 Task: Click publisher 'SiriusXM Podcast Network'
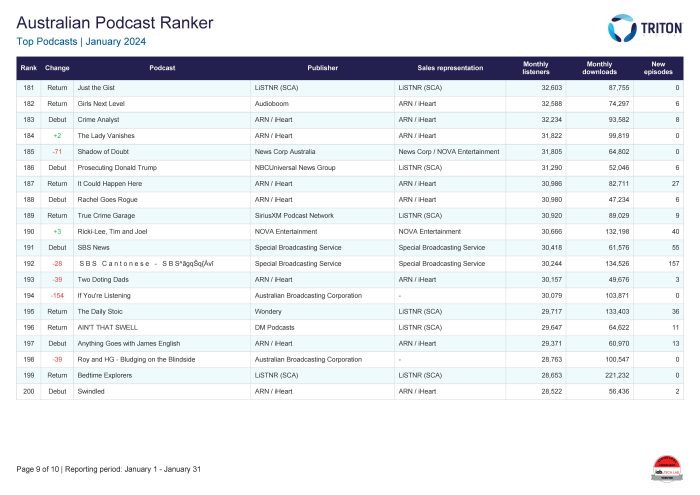tap(294, 216)
